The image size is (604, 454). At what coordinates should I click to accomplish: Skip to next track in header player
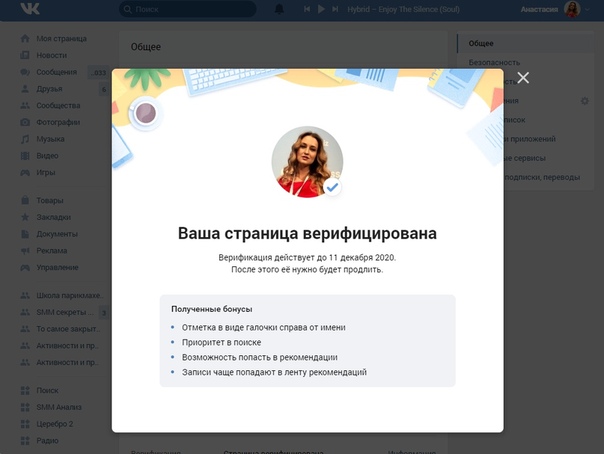pyautogui.click(x=335, y=9)
